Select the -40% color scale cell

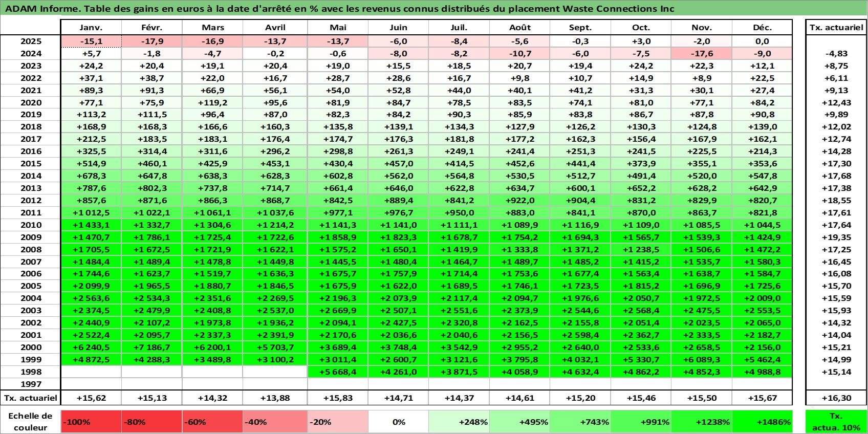point(275,422)
